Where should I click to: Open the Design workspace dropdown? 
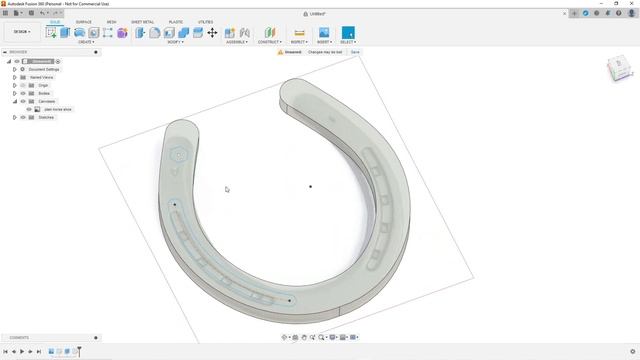click(22, 32)
